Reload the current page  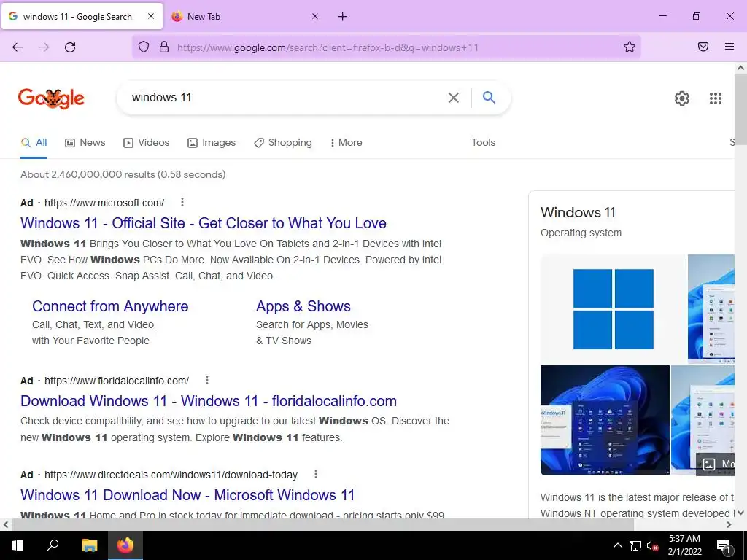coord(70,47)
